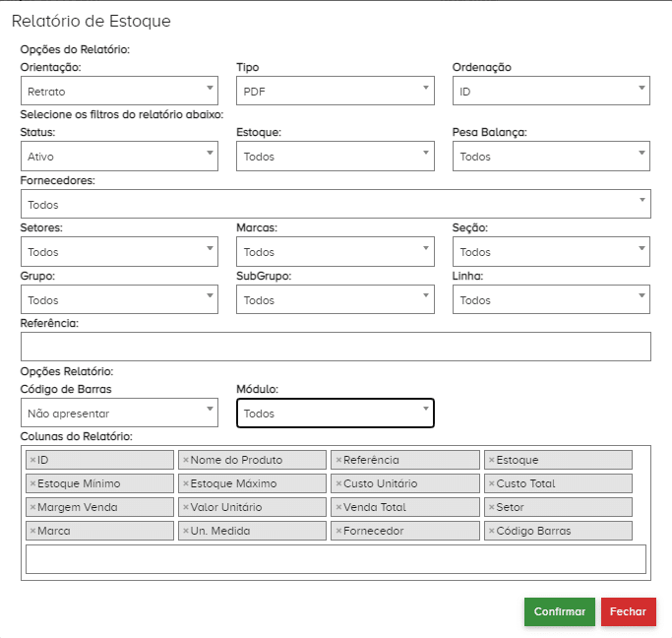
Task: Remove the Margem Venda column tag
Action: click(32, 507)
